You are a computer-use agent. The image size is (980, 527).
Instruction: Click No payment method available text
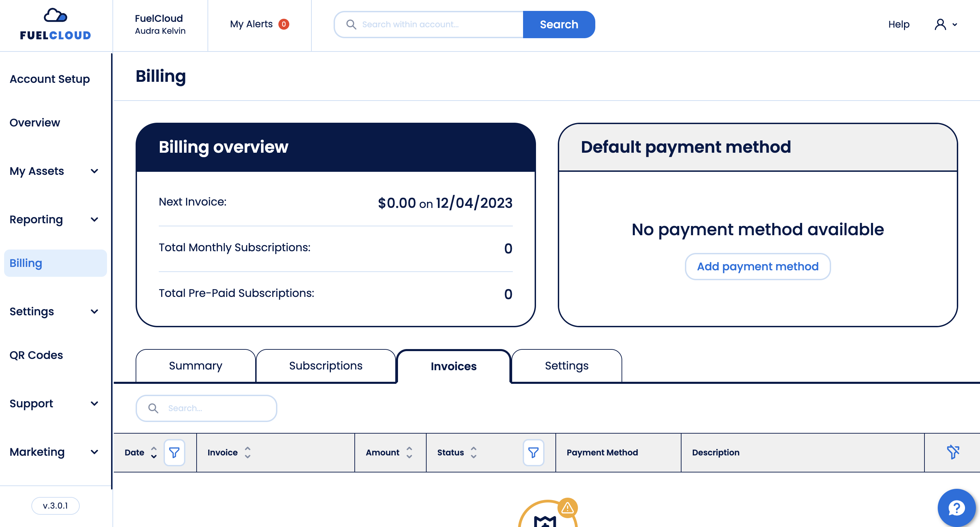(757, 229)
